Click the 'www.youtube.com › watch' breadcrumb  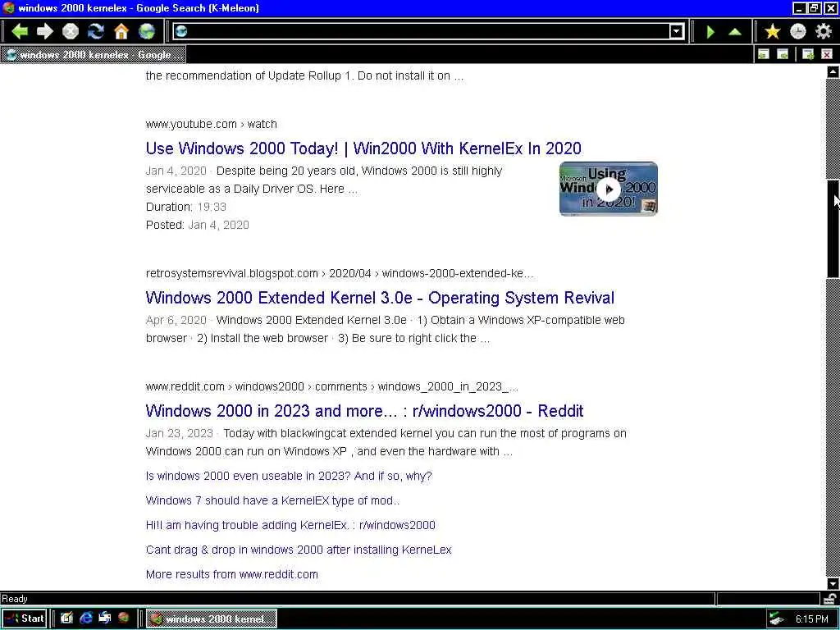point(211,125)
